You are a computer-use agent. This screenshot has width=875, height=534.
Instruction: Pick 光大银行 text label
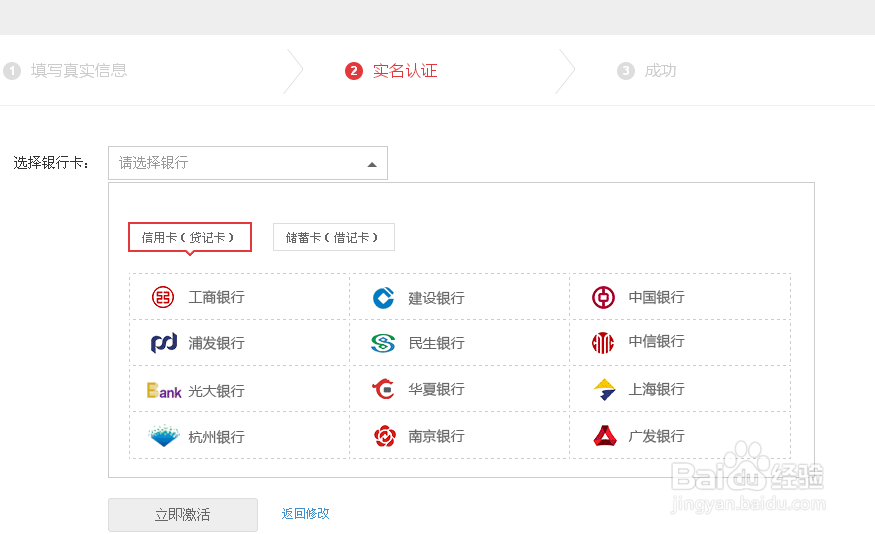(x=217, y=391)
